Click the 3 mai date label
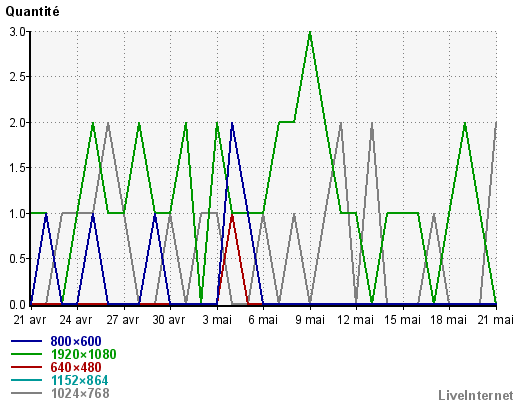Screen dimensions: 520x405 pos(217,320)
